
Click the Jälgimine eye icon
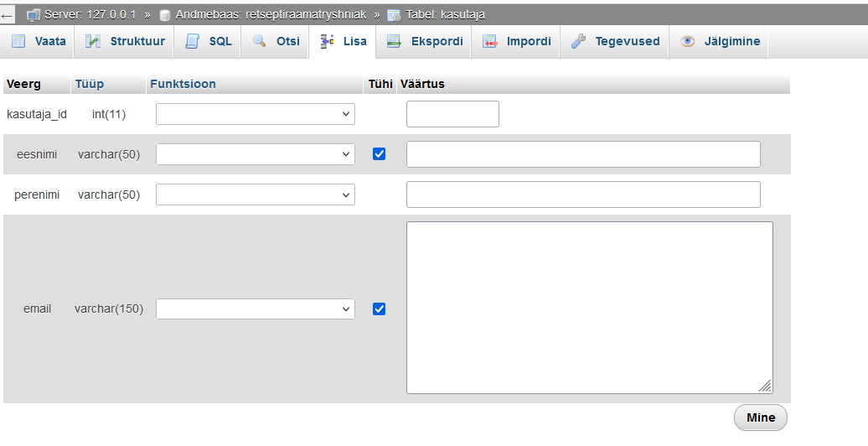pyautogui.click(x=688, y=41)
